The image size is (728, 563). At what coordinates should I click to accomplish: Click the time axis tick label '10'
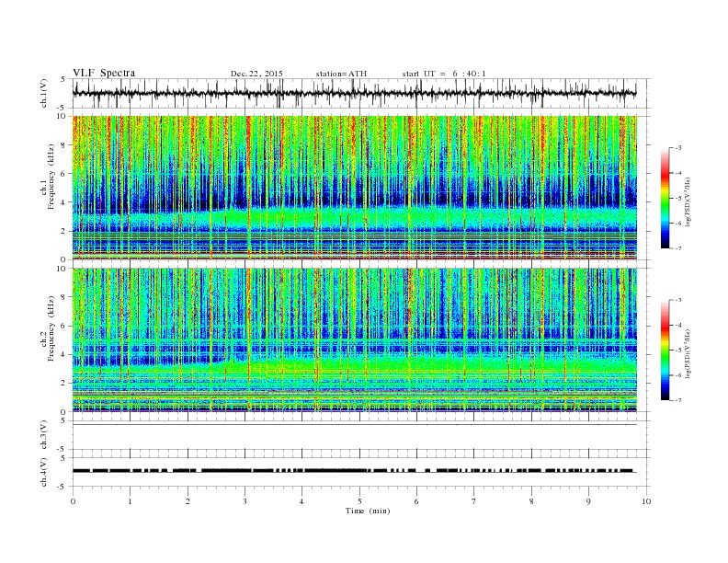646,501
